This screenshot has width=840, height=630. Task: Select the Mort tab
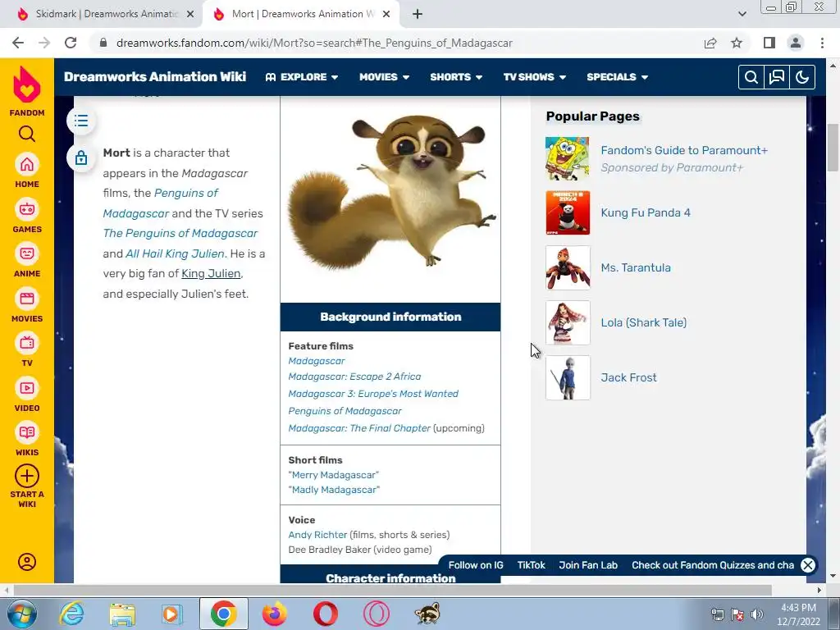coord(300,14)
